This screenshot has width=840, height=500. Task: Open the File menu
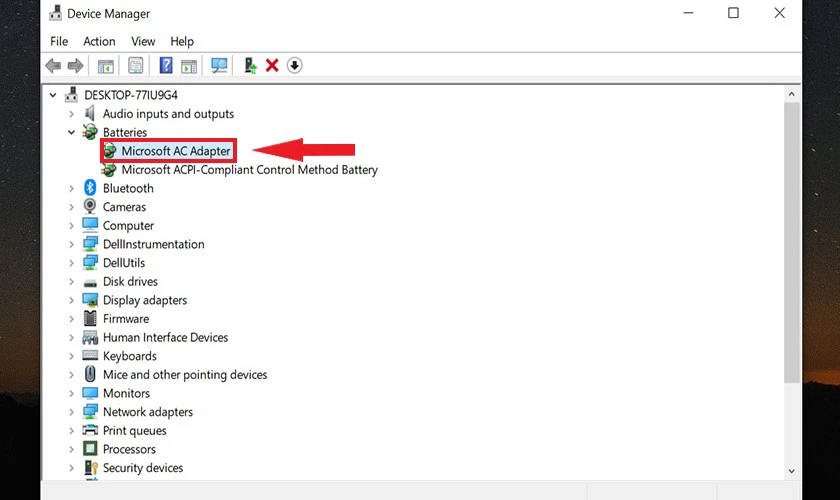pos(59,41)
